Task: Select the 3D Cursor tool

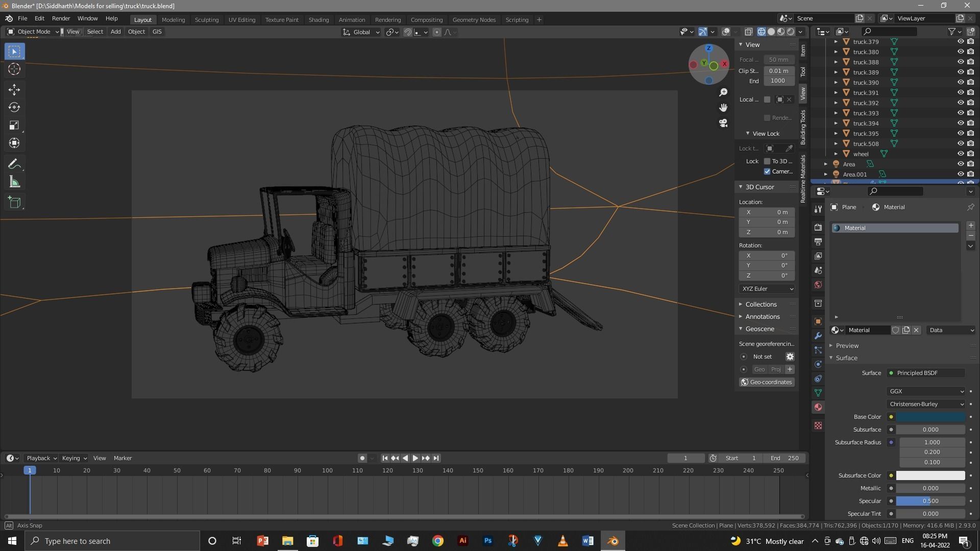Action: [14, 69]
